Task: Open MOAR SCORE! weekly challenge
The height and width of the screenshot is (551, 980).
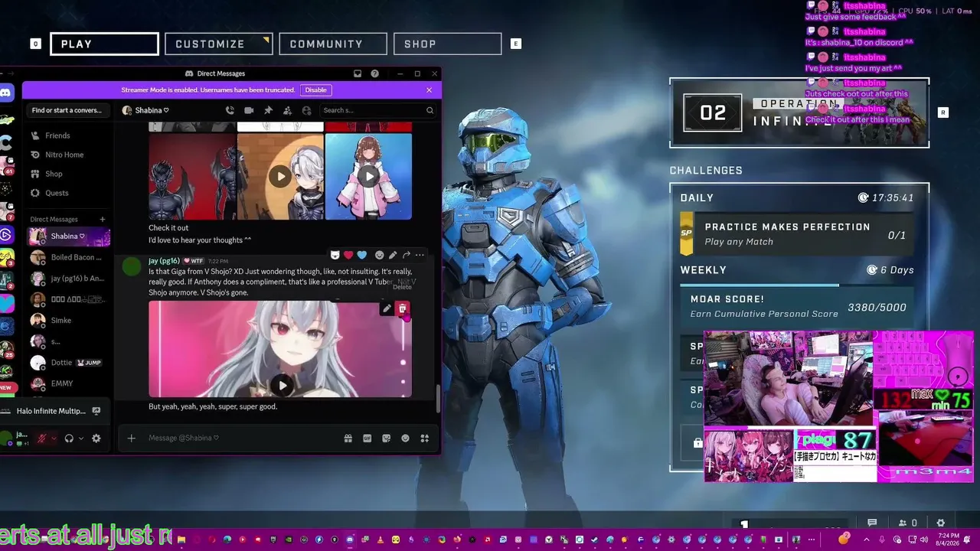Action: (x=796, y=306)
